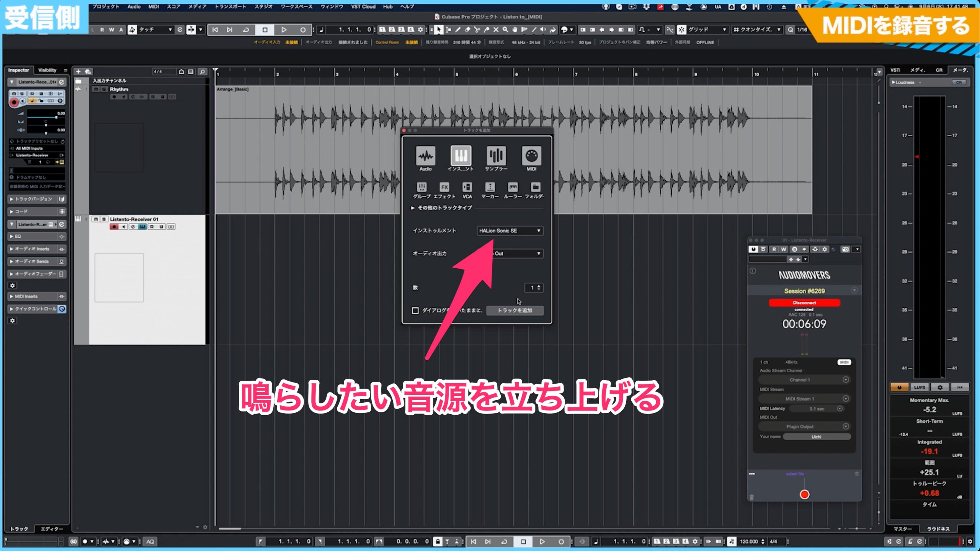Choose the MIDI track type icon
This screenshot has width=980, height=551.
[x=531, y=155]
